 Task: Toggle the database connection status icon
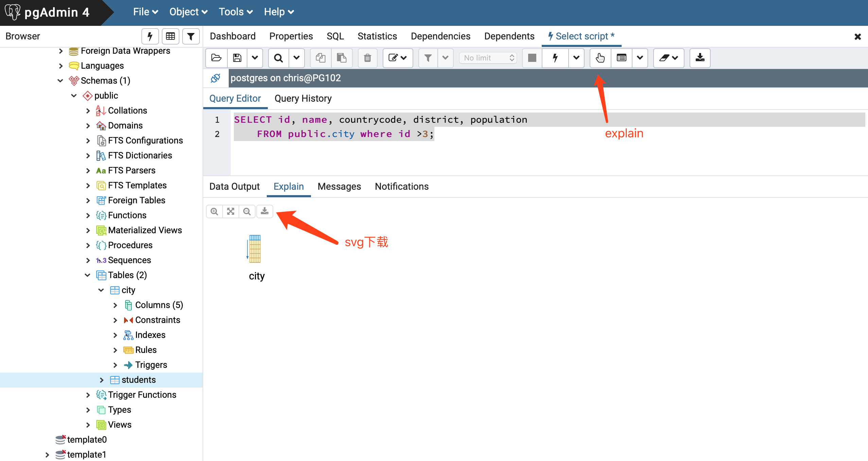click(215, 78)
